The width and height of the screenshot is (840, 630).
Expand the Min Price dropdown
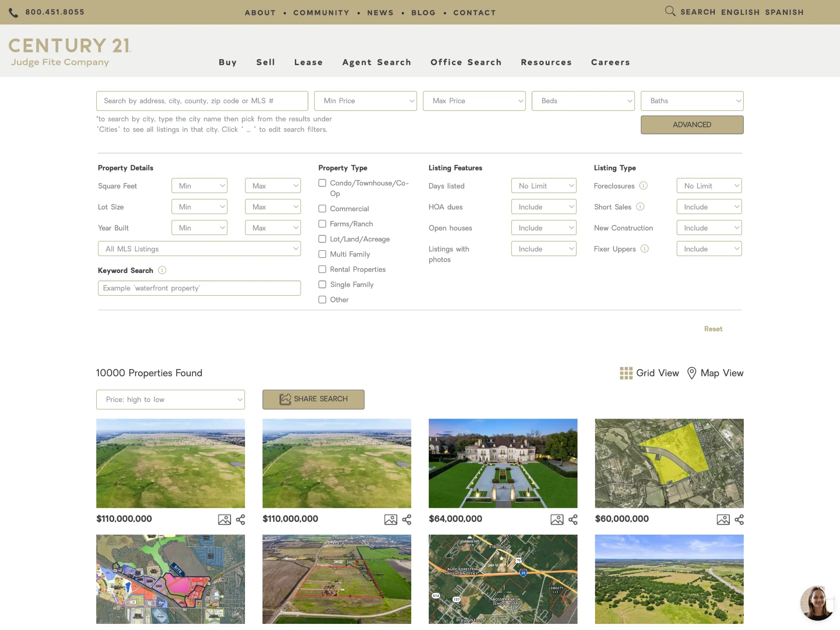pyautogui.click(x=365, y=101)
